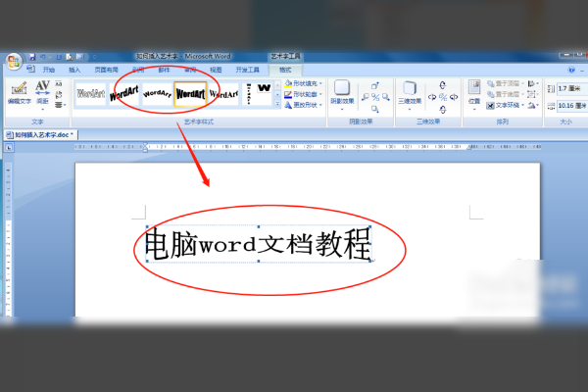Open the 阴影效果 (Shadow Effects) gallery

point(342,95)
